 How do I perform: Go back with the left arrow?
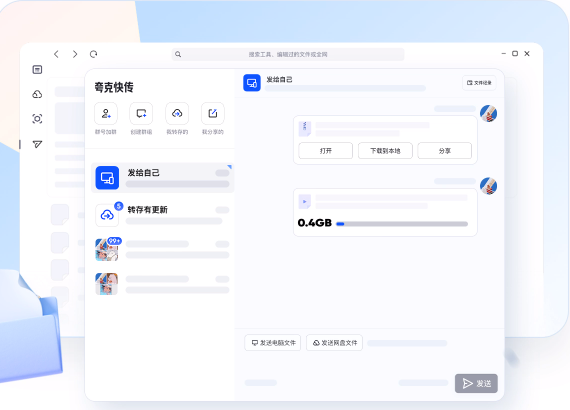(x=56, y=54)
